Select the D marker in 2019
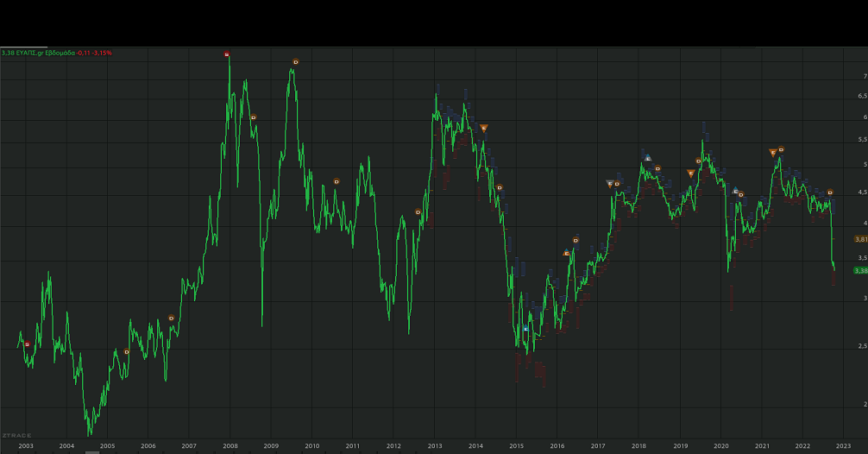Viewport: 868px width, 454px height. pos(699,161)
